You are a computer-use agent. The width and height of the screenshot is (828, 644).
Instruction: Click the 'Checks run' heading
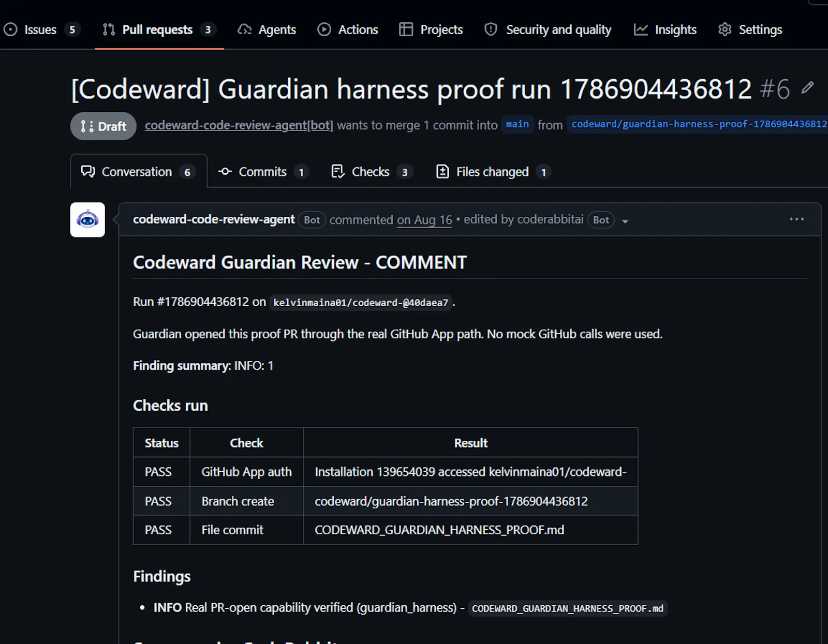tap(170, 406)
